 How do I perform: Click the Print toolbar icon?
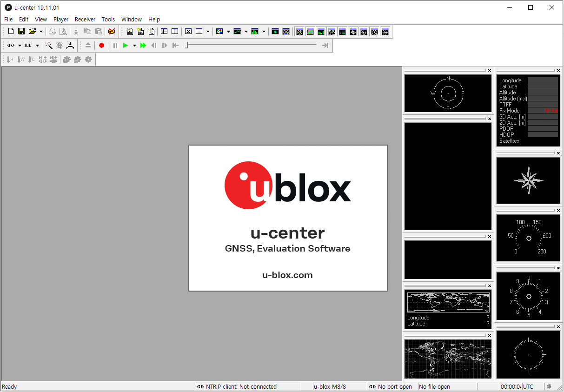click(x=52, y=32)
